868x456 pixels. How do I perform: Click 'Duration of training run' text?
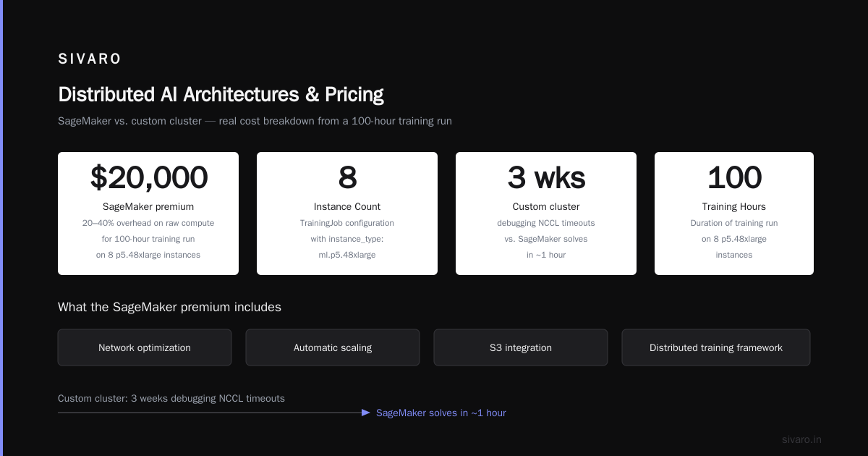point(734,223)
